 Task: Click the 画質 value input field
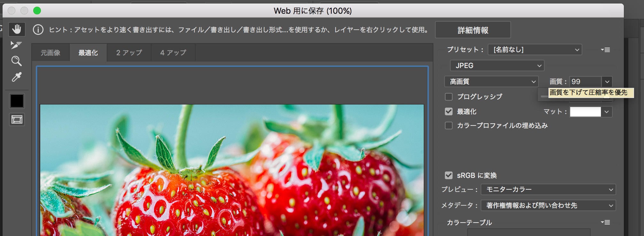point(585,82)
